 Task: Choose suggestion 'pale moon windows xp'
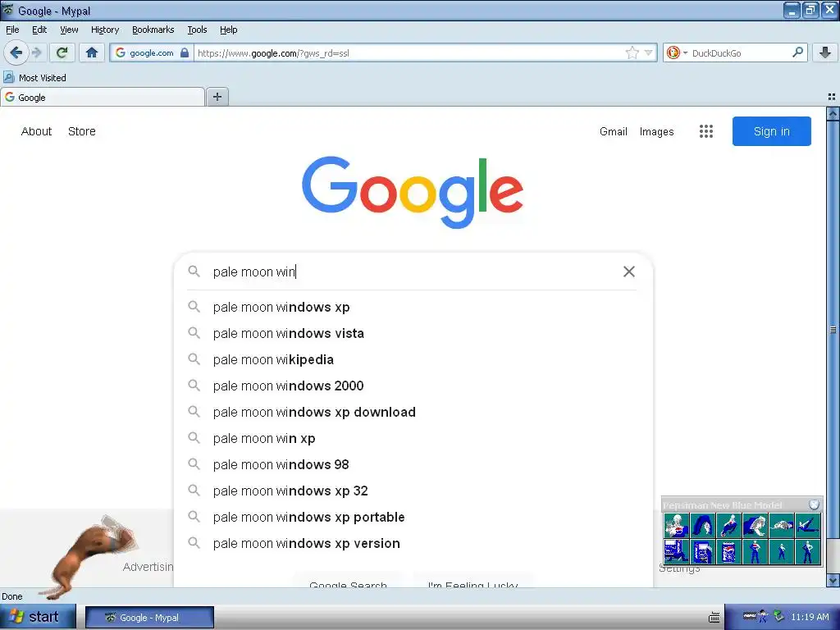(413, 307)
